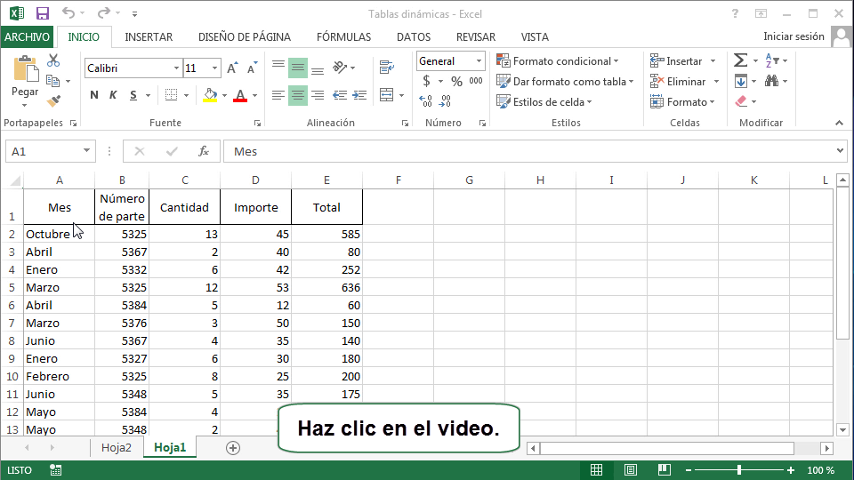
Task: Expand the formula bar chevron
Action: tap(839, 150)
